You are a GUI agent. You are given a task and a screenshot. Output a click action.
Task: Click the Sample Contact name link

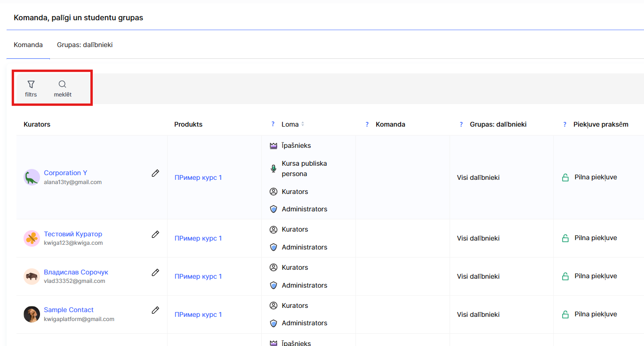click(x=69, y=310)
